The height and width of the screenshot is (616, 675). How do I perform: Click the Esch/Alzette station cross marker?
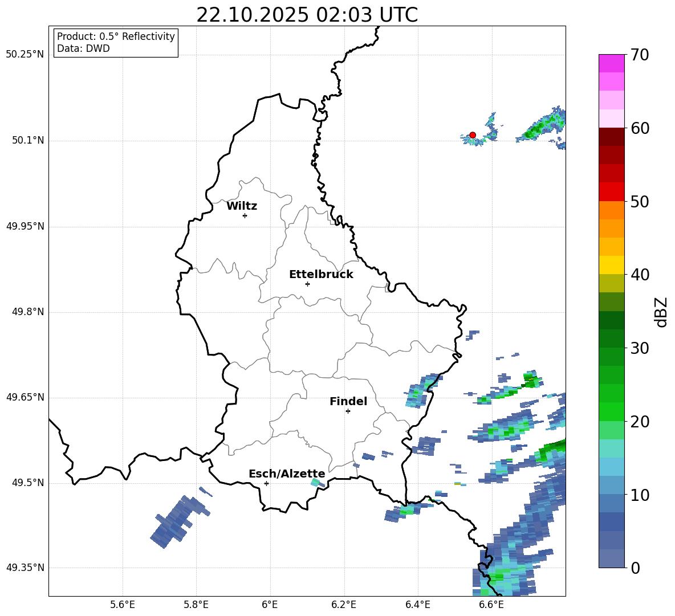tap(266, 483)
